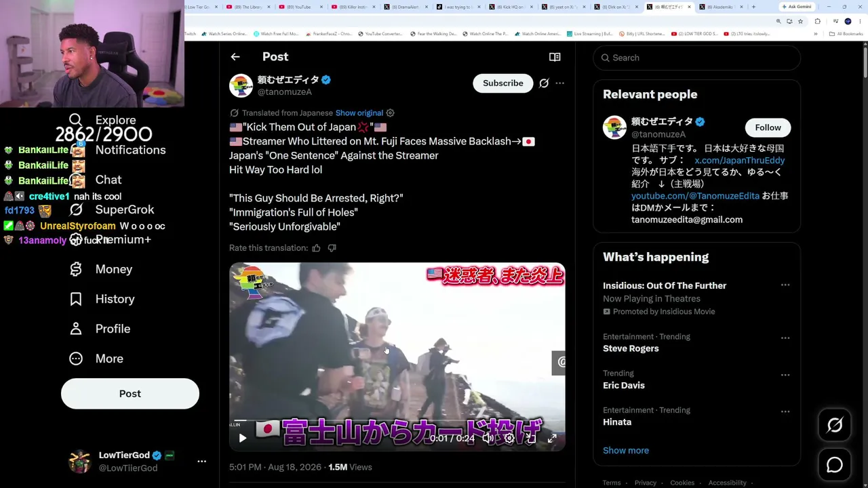Open x.com/JapanThruEddy link in bio
868x488 pixels.
coord(739,161)
